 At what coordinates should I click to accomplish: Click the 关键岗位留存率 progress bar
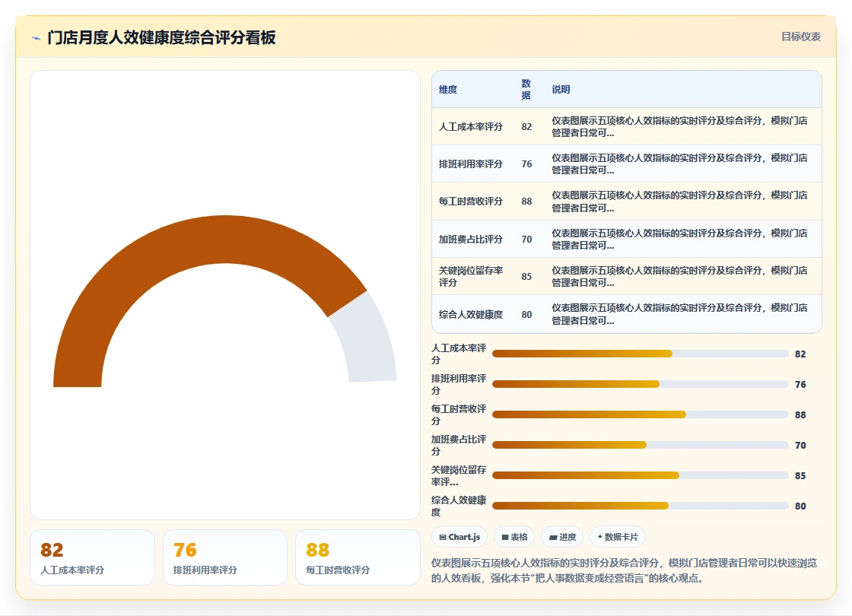[x=640, y=475]
